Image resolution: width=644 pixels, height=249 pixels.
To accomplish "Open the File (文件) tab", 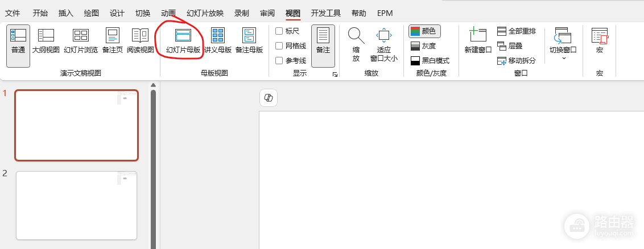I will click(13, 13).
